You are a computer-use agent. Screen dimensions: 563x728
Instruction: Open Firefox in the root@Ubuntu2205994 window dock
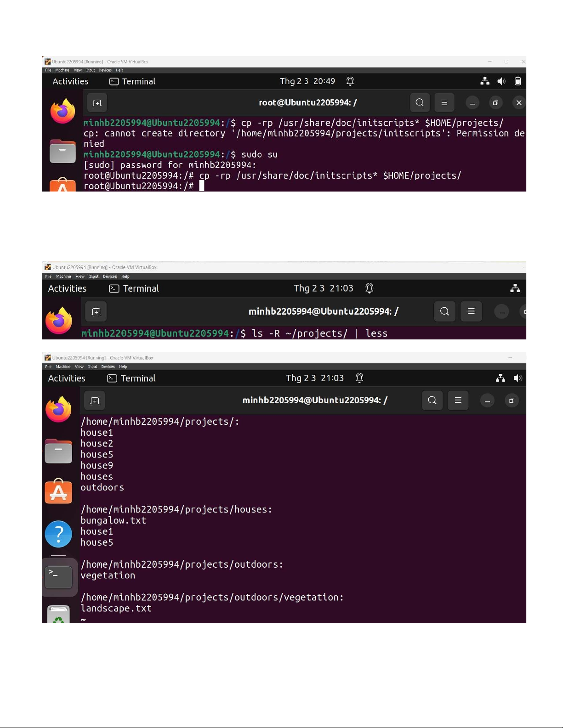63,111
